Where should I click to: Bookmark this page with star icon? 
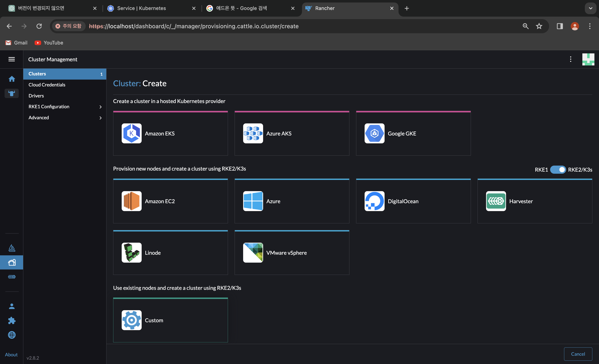[x=539, y=26]
